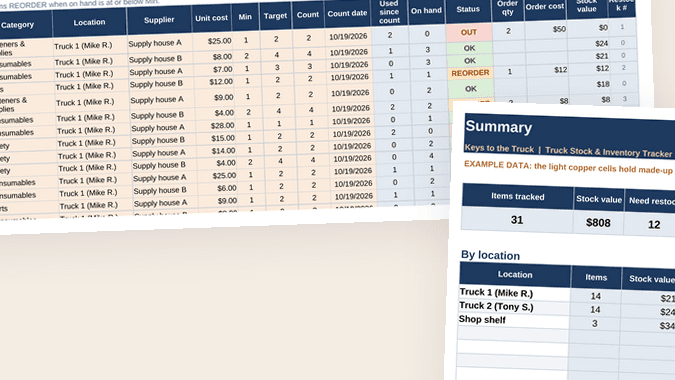This screenshot has height=380, width=675.
Task: Click the On hand column header
Action: (426, 11)
